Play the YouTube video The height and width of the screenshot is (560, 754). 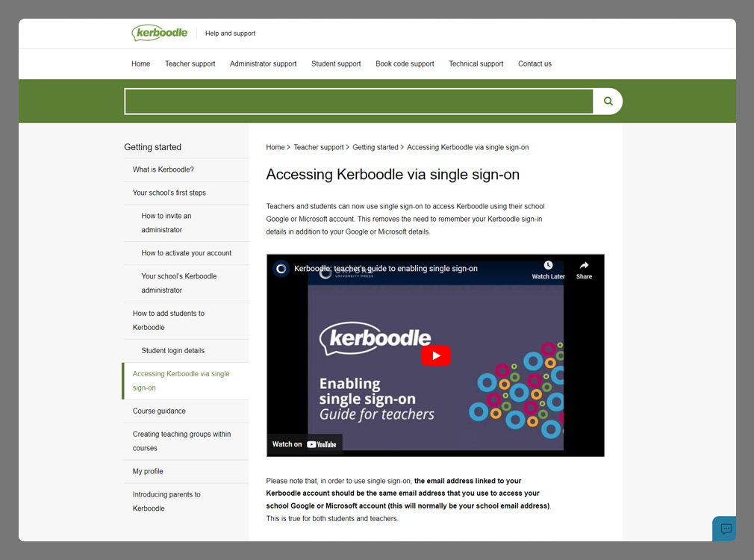436,355
